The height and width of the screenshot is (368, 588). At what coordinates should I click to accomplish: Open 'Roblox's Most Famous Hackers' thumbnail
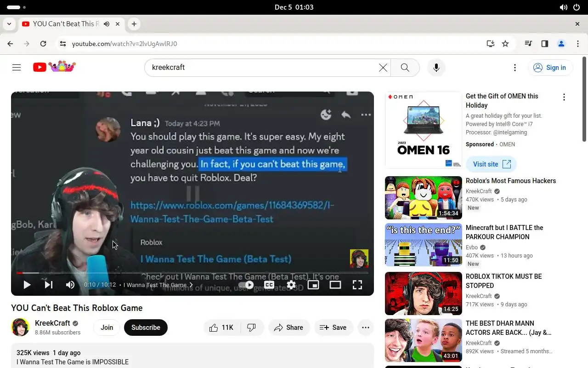(424, 198)
